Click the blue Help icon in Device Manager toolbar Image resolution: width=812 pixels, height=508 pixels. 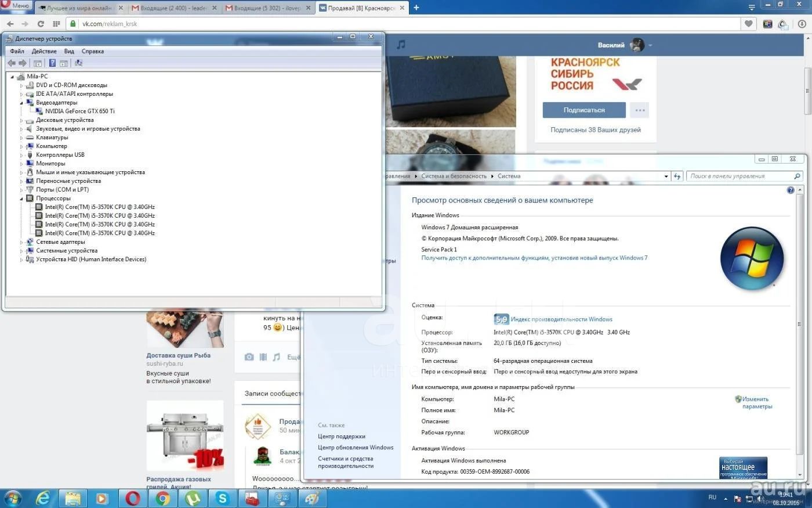click(x=52, y=63)
